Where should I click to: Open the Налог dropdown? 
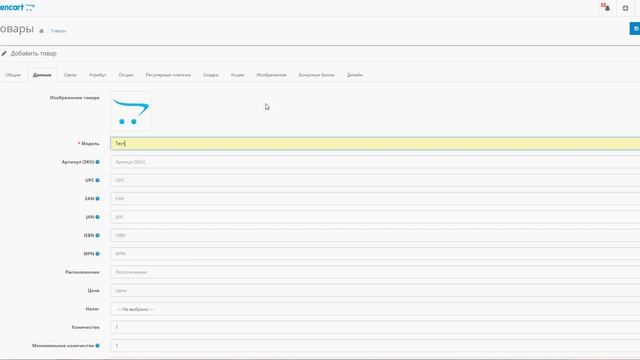375,309
